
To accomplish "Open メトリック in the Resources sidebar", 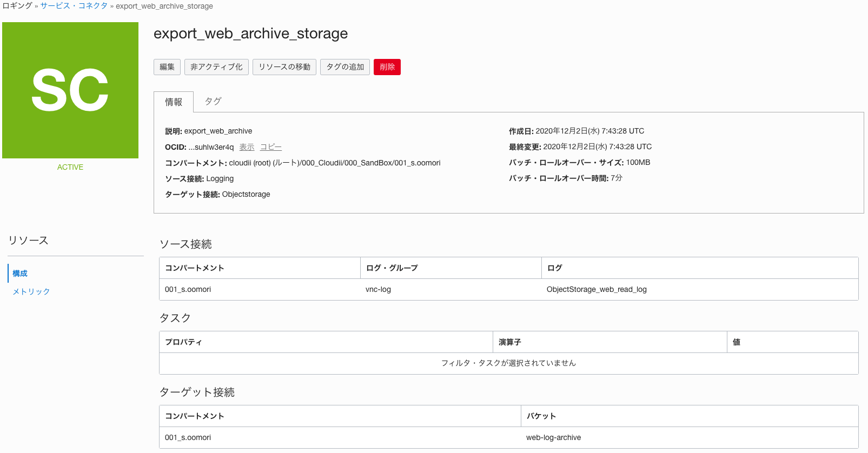I will point(31,291).
